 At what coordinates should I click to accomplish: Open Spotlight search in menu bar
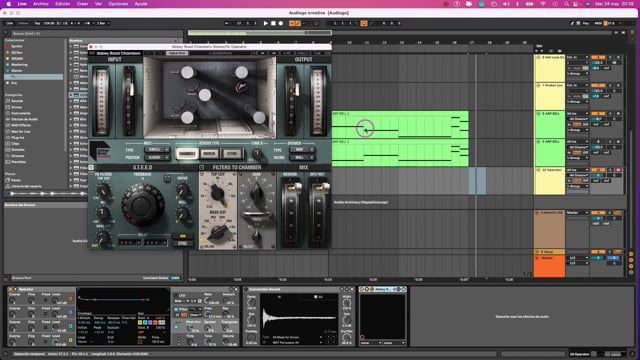(567, 4)
